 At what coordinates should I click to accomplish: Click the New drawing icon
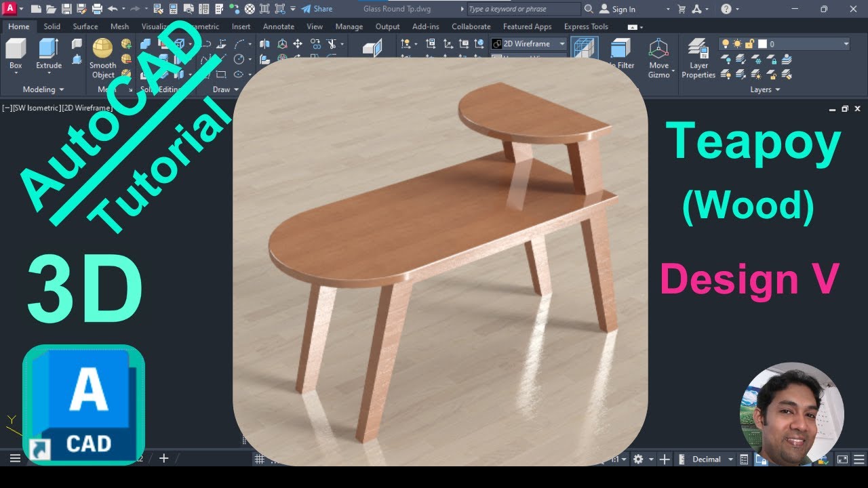click(36, 9)
